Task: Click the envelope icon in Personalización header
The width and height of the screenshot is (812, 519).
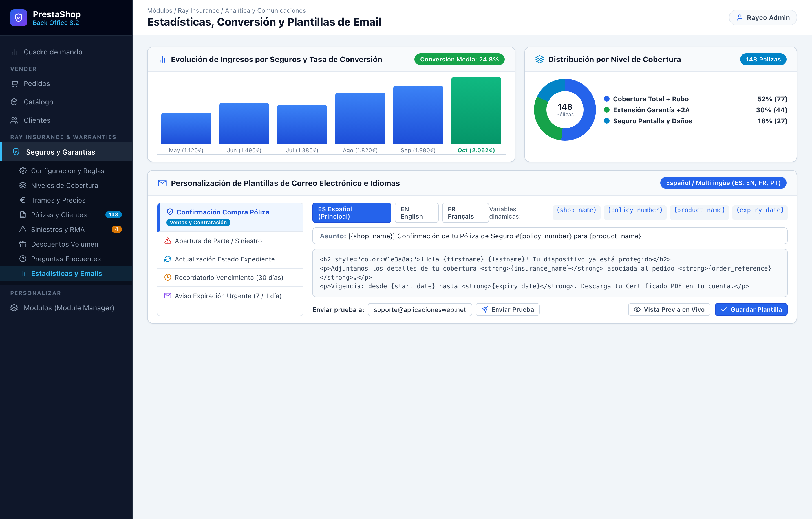Action: click(162, 183)
